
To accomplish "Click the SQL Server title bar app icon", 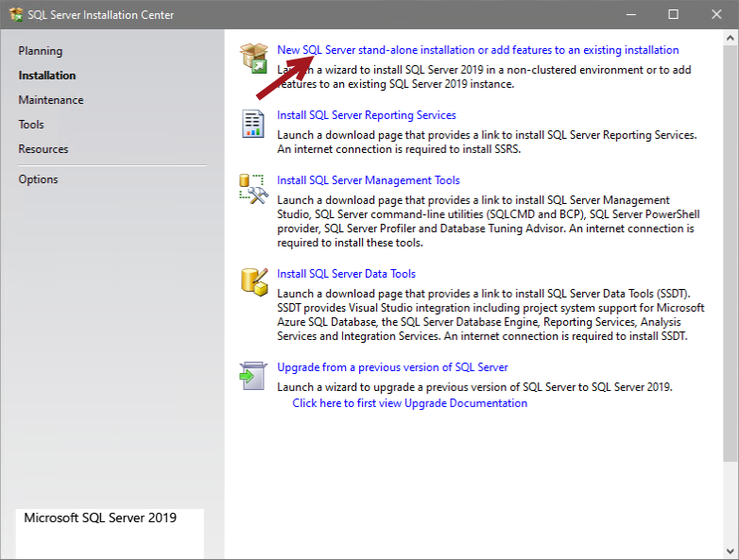I will (15, 14).
